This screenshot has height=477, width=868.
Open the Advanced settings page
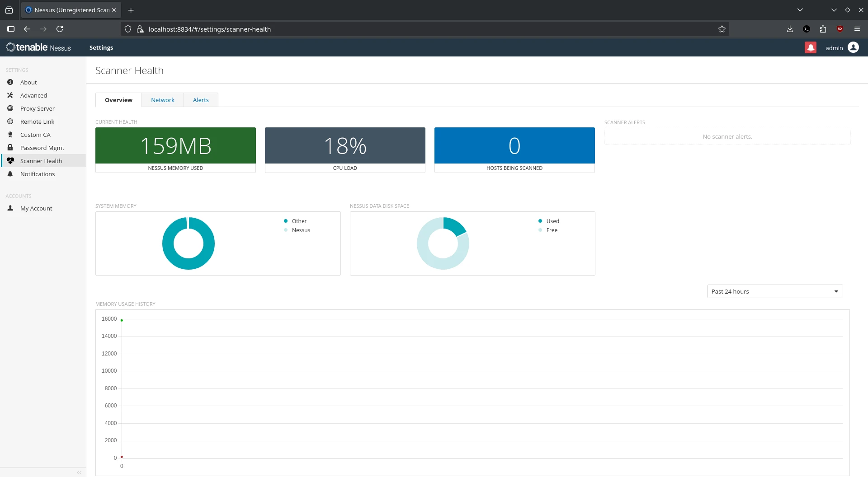tap(33, 95)
